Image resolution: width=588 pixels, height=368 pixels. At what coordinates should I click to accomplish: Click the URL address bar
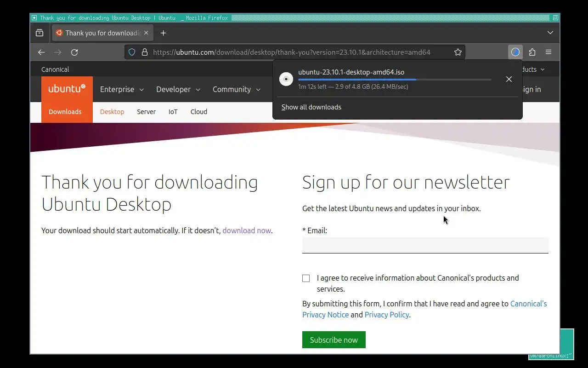pos(295,52)
